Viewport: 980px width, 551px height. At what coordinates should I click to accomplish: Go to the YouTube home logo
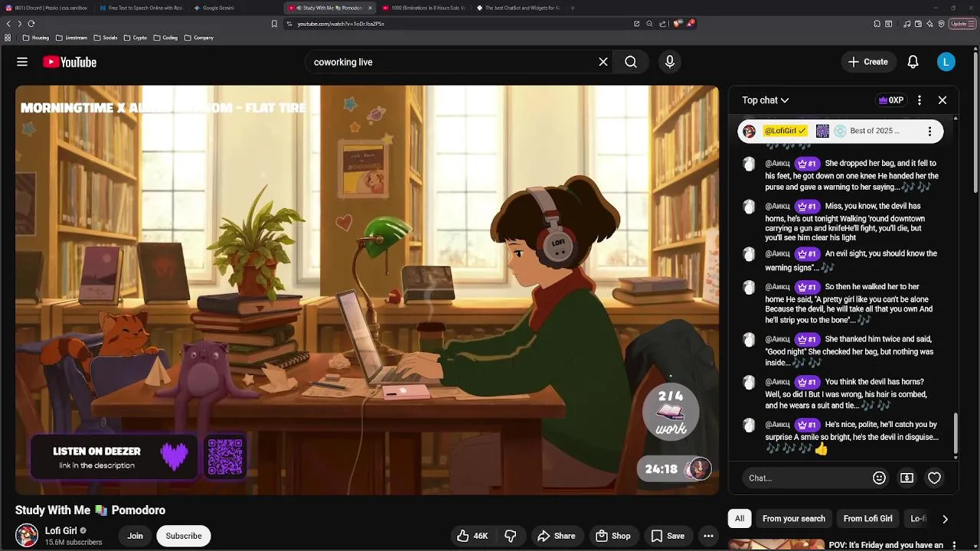click(70, 62)
